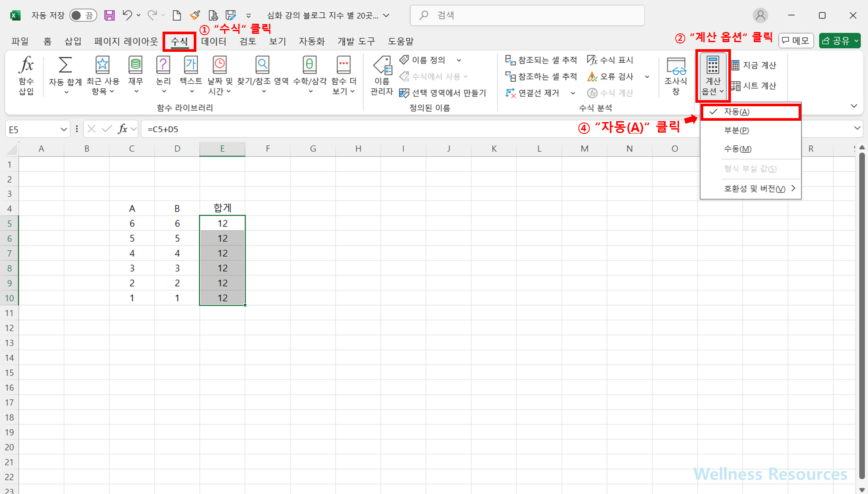The height and width of the screenshot is (494, 868).
Task: Click the New document icon in quick access
Action: pyautogui.click(x=177, y=15)
